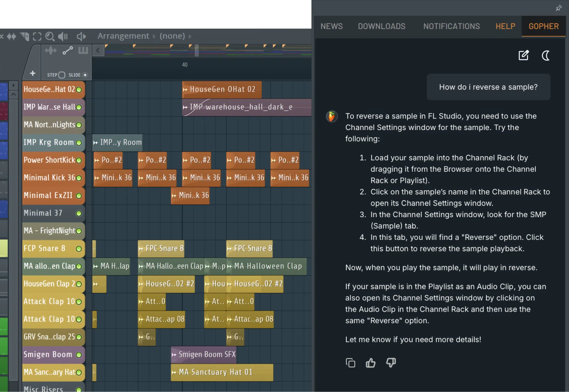Mute the MA allo..en Clap track
This screenshot has width=569, height=392.
point(79,266)
